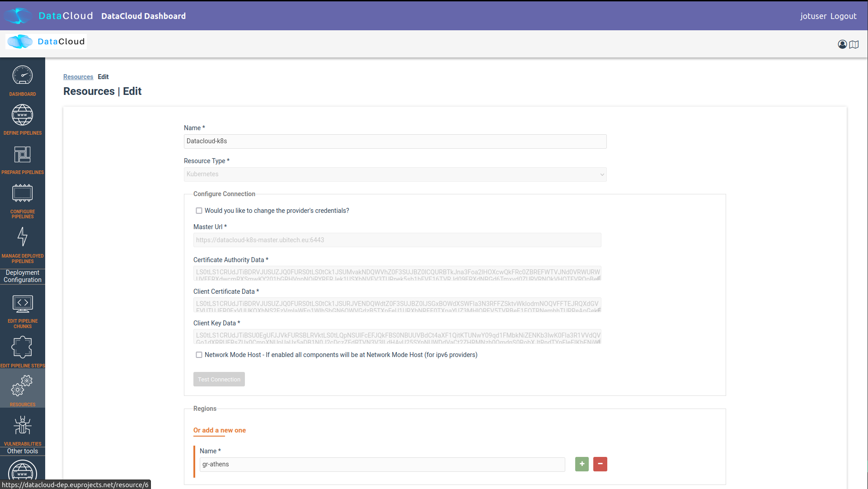Follow the Resources breadcrumb link
The image size is (868, 489).
tap(78, 77)
